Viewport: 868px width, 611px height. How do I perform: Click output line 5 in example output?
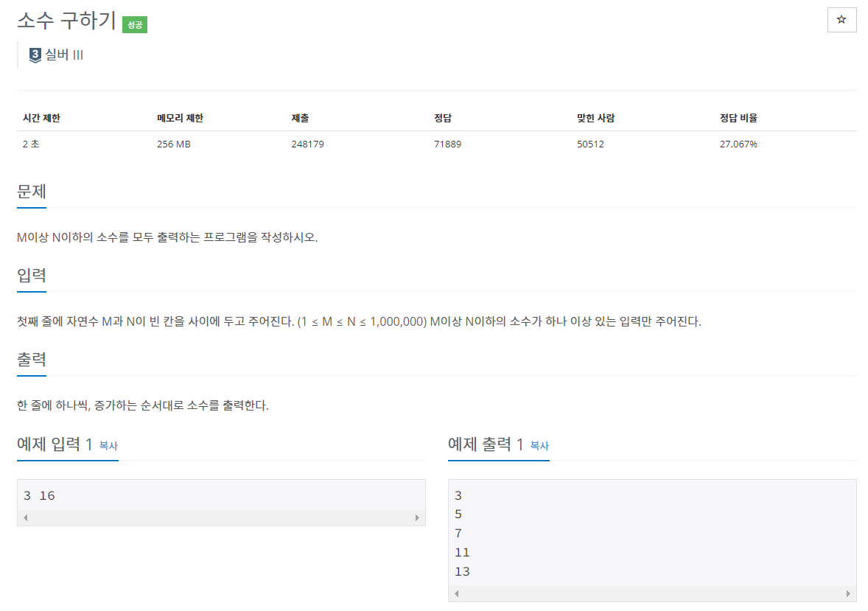click(x=458, y=514)
